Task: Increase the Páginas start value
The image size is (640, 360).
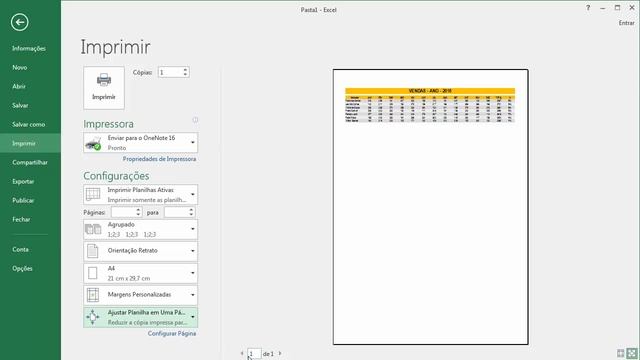Action: pyautogui.click(x=138, y=210)
